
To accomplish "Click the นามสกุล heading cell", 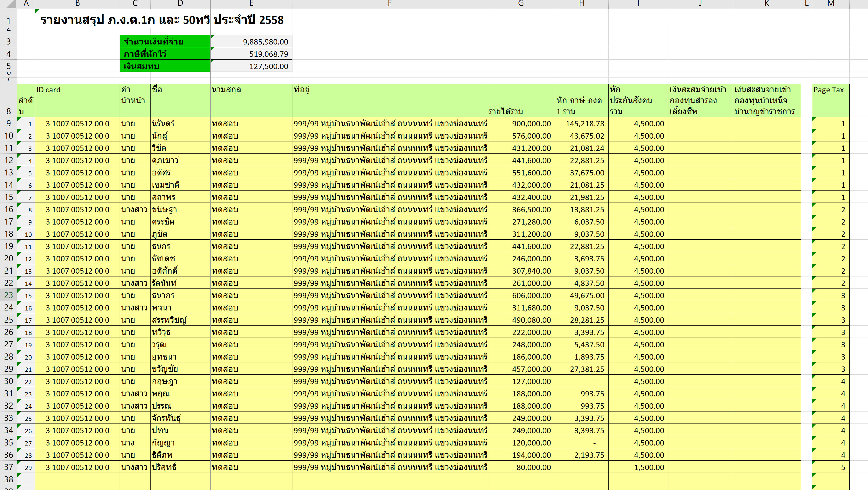I will (x=251, y=100).
